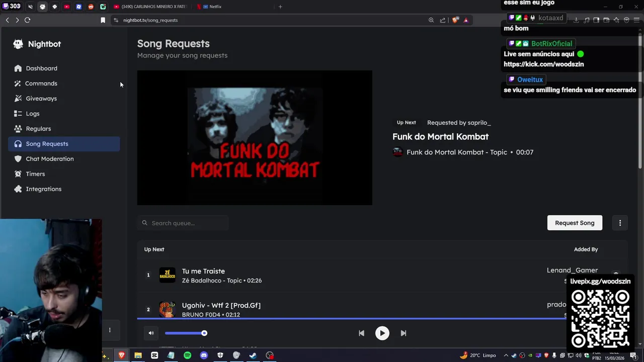The image size is (644, 362).
Task: Focus the Search queue input field
Action: [183, 223]
